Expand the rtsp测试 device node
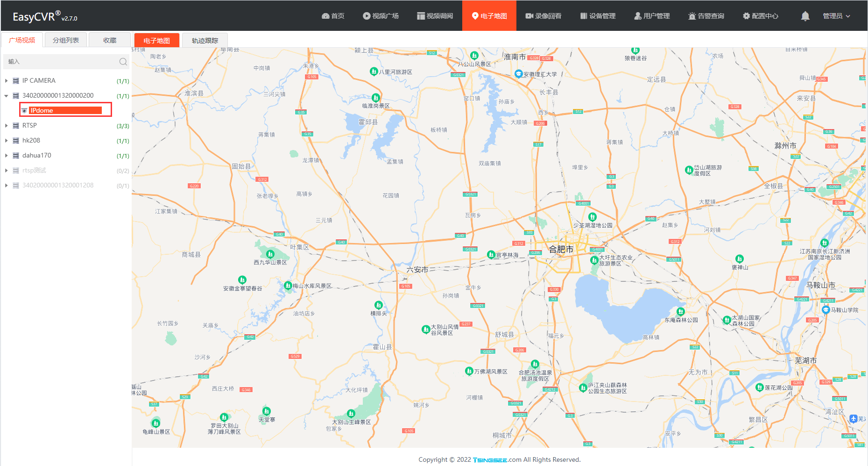Screen dimensions: 868x466 point(7,171)
